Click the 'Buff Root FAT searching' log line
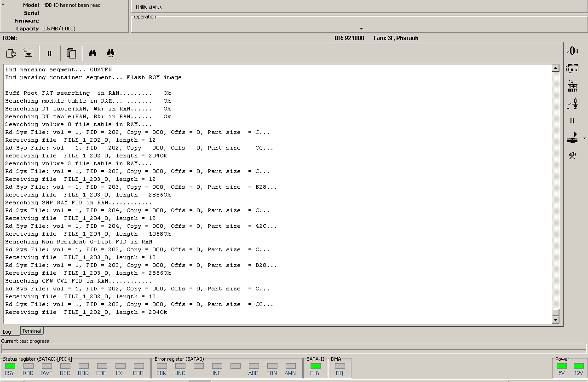The height and width of the screenshot is (382, 588). 88,93
